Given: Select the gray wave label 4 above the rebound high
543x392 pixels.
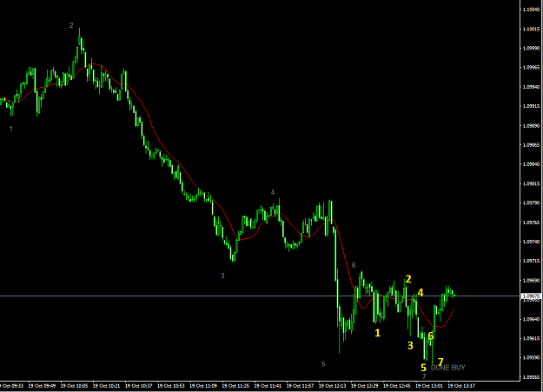Looking at the screenshot, I should [x=273, y=192].
